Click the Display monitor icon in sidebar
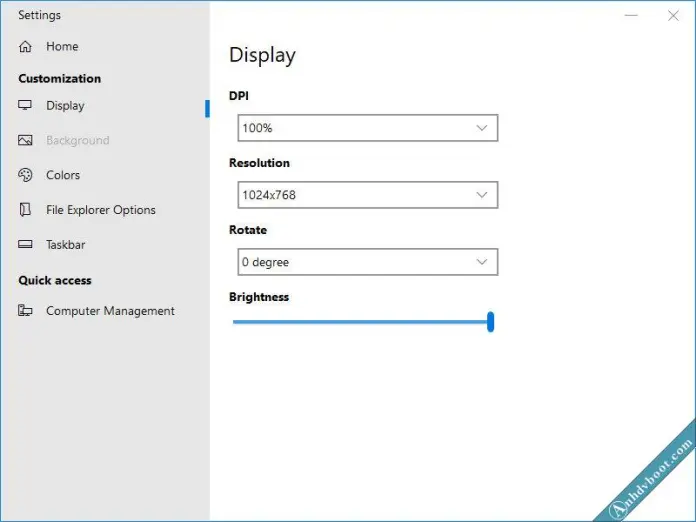 coord(25,105)
